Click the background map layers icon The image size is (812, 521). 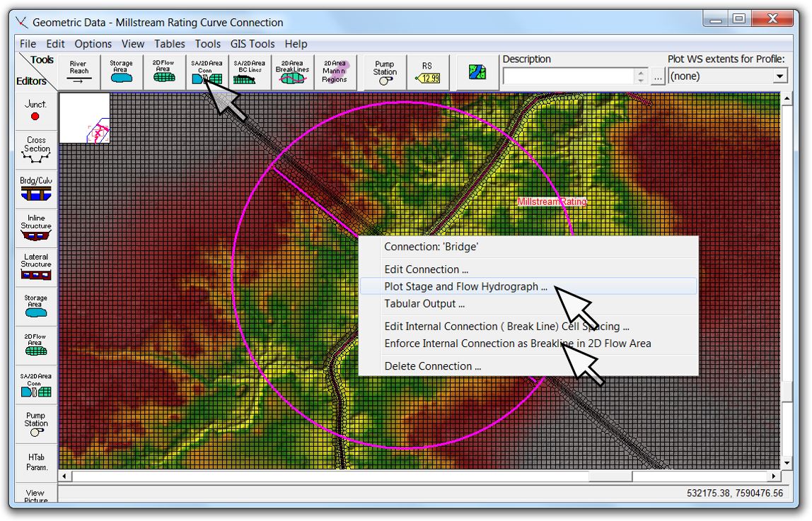477,72
